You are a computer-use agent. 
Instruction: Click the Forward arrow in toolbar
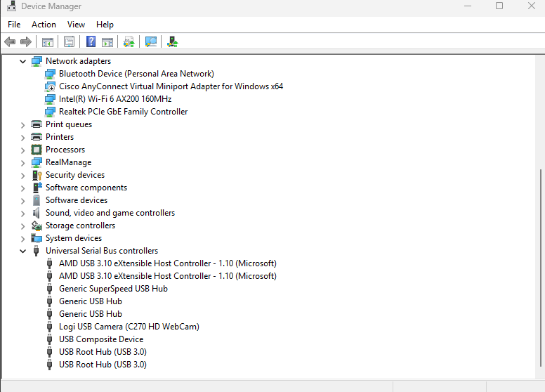click(26, 42)
